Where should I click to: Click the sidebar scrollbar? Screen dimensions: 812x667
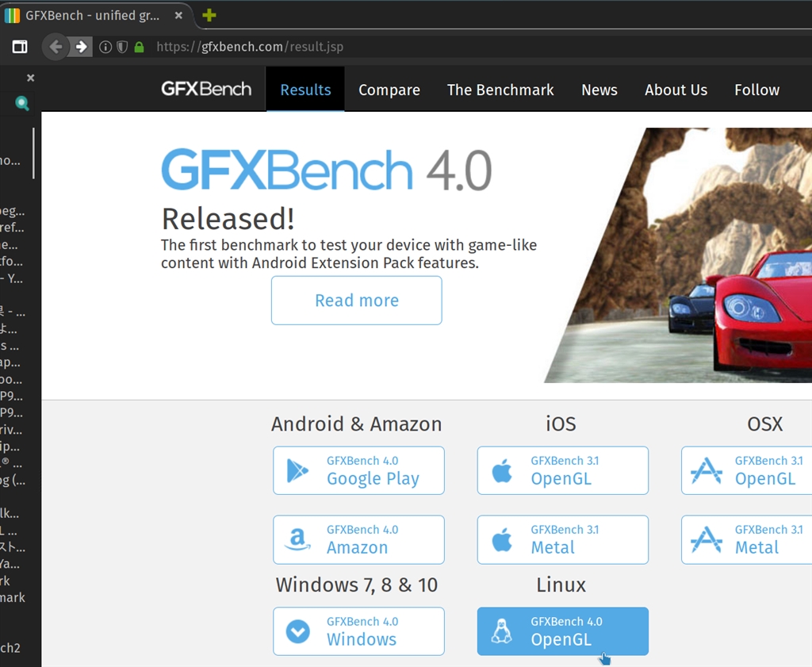tap(33, 153)
